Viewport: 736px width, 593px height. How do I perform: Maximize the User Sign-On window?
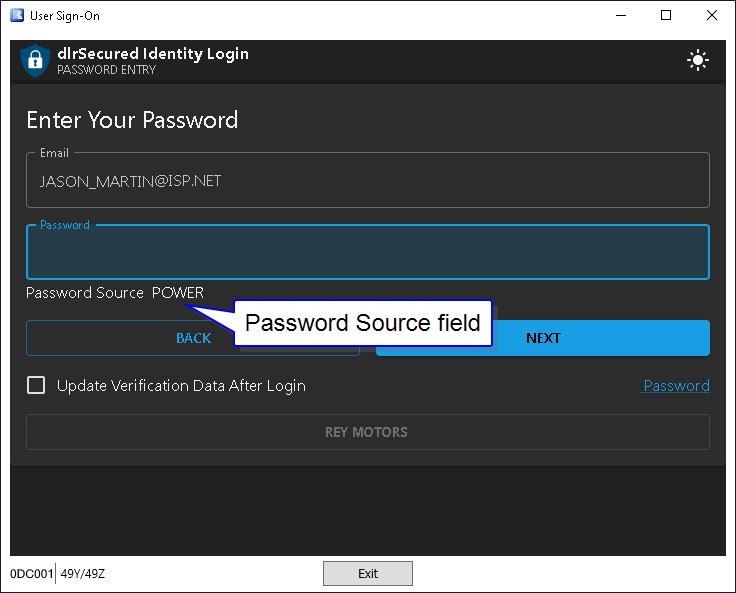pyautogui.click(x=666, y=15)
